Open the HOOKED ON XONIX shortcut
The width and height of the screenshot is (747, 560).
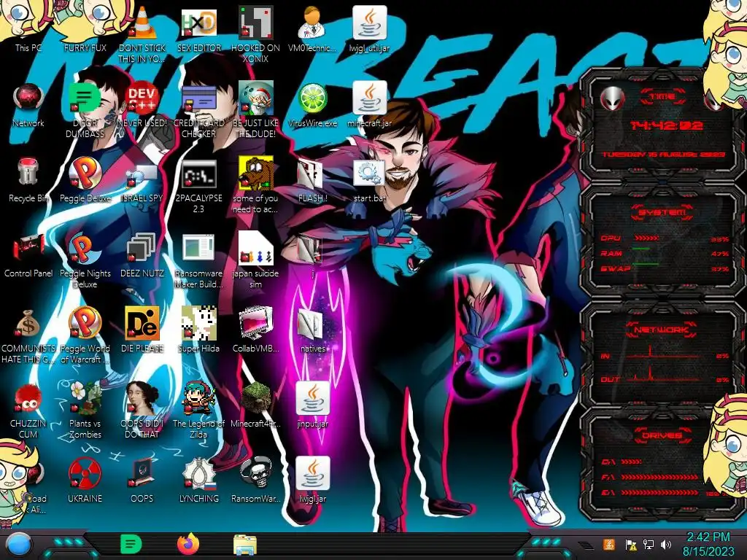(255, 23)
